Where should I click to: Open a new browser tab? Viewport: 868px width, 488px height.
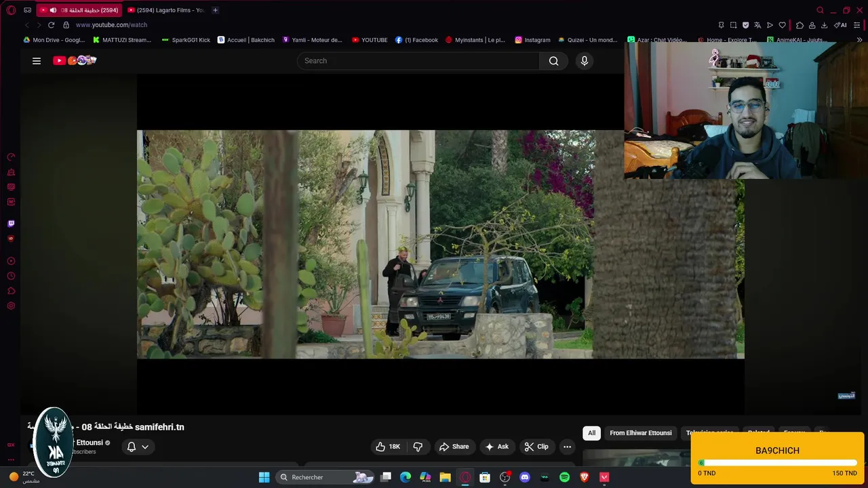pyautogui.click(x=215, y=10)
